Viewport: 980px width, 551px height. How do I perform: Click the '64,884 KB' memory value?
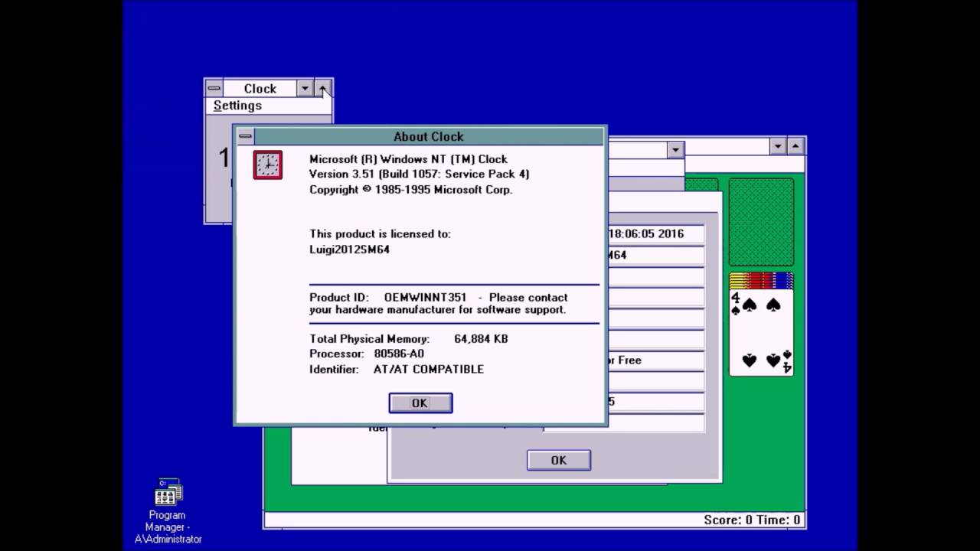pos(481,338)
